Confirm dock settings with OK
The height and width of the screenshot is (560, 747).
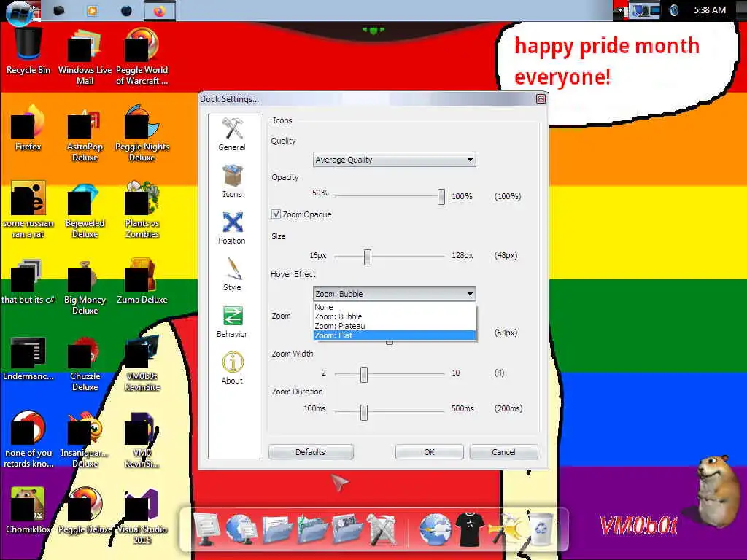(x=429, y=452)
